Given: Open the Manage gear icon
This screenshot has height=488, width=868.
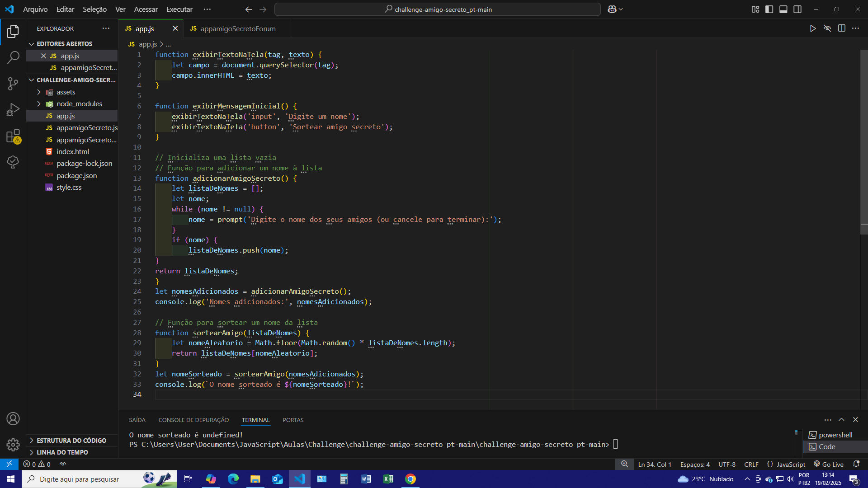Looking at the screenshot, I should (13, 445).
